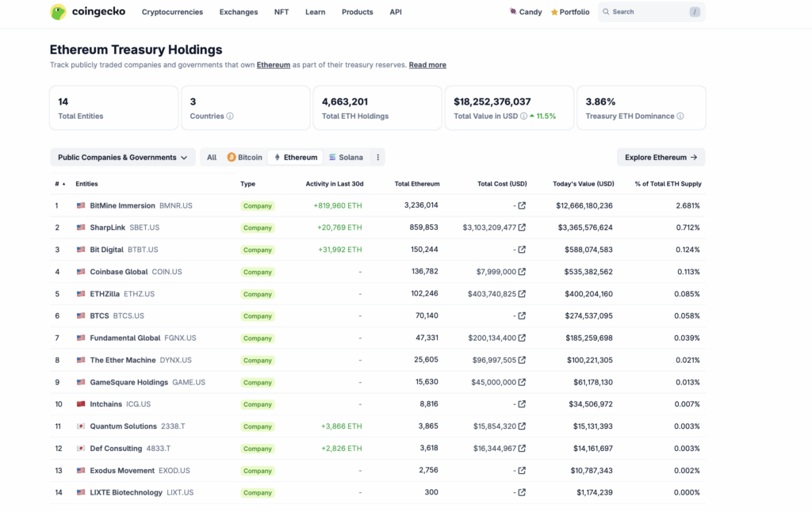This screenshot has width=812, height=512.
Task: Open external source link for Exodus Movement
Action: tap(522, 471)
